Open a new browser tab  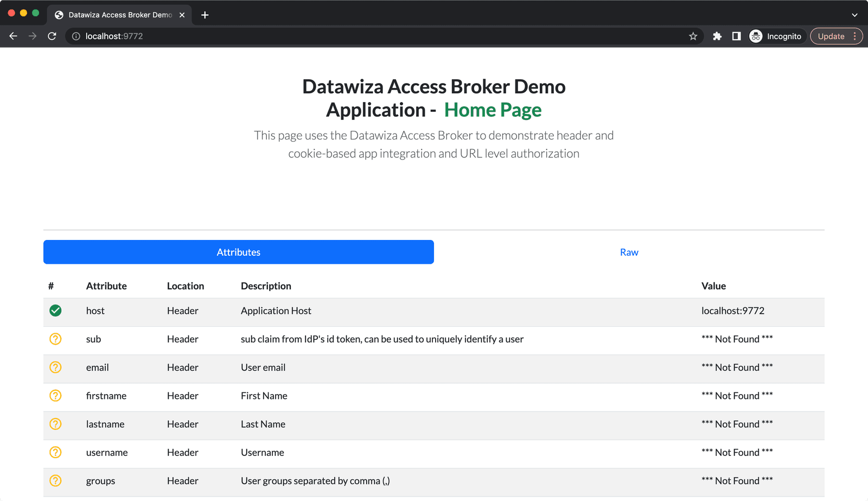205,15
